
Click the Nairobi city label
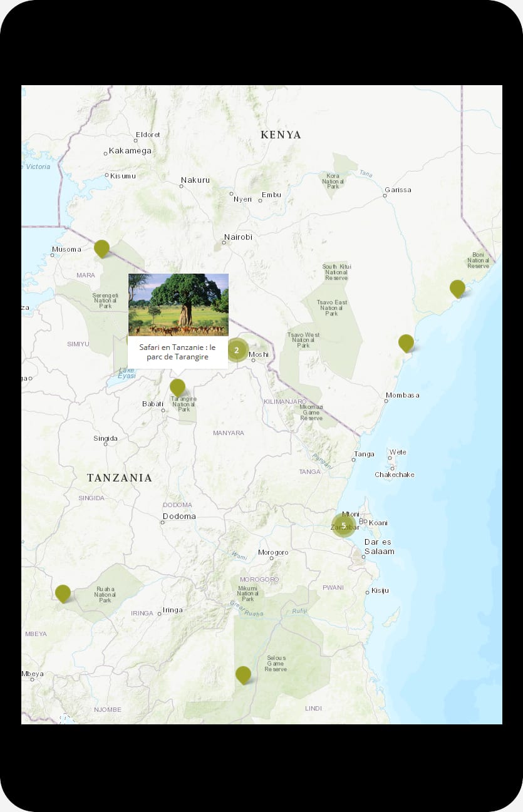(238, 237)
